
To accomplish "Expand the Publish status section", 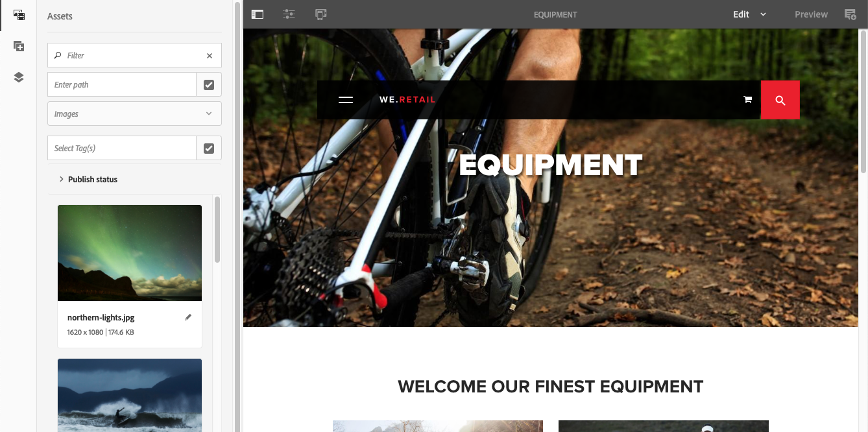I will [88, 179].
